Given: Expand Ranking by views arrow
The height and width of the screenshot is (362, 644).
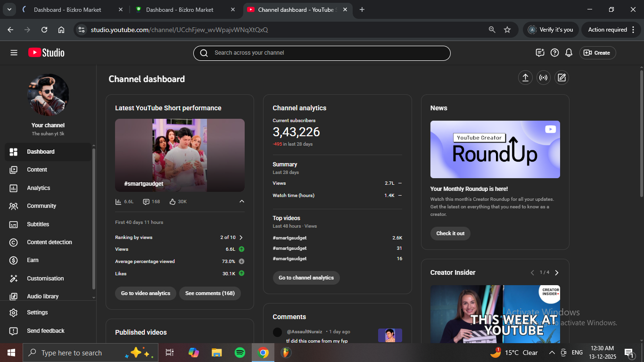Looking at the screenshot, I should [241, 238].
